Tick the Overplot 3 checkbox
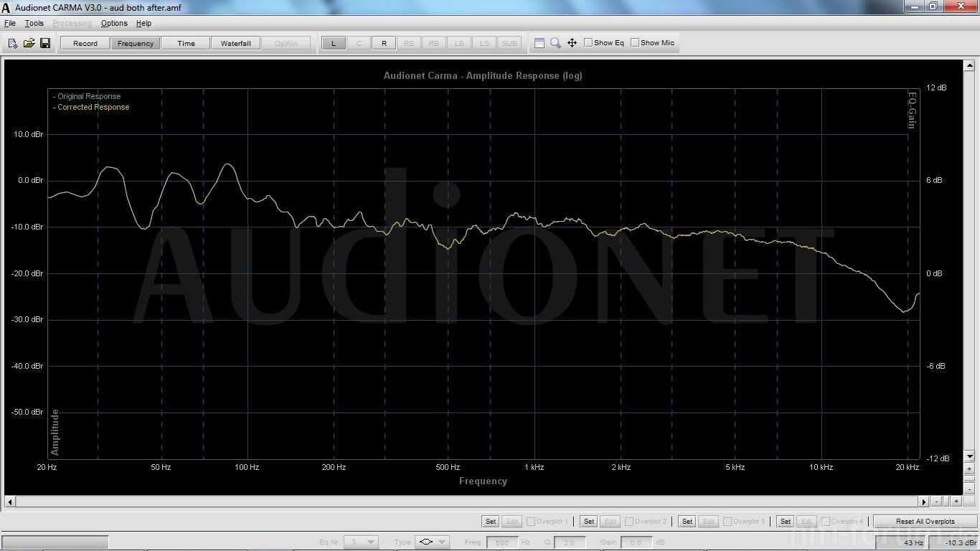980x551 pixels. 727,522
